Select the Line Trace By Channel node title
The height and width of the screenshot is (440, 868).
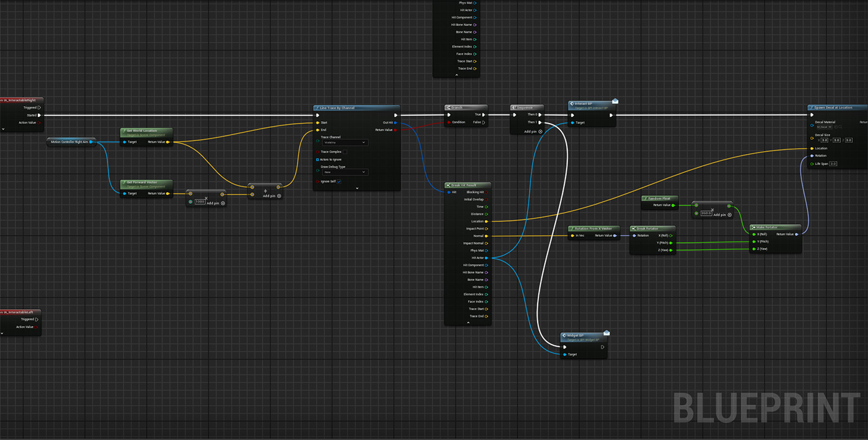pyautogui.click(x=338, y=108)
